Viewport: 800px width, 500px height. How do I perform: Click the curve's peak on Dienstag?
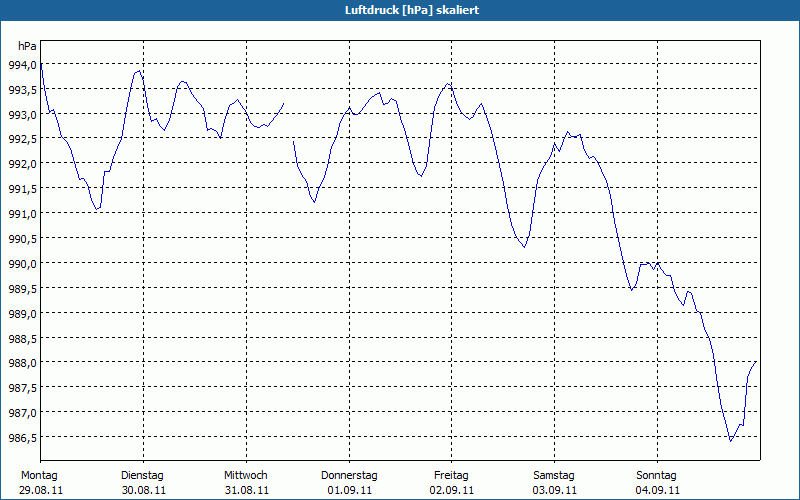(139, 71)
